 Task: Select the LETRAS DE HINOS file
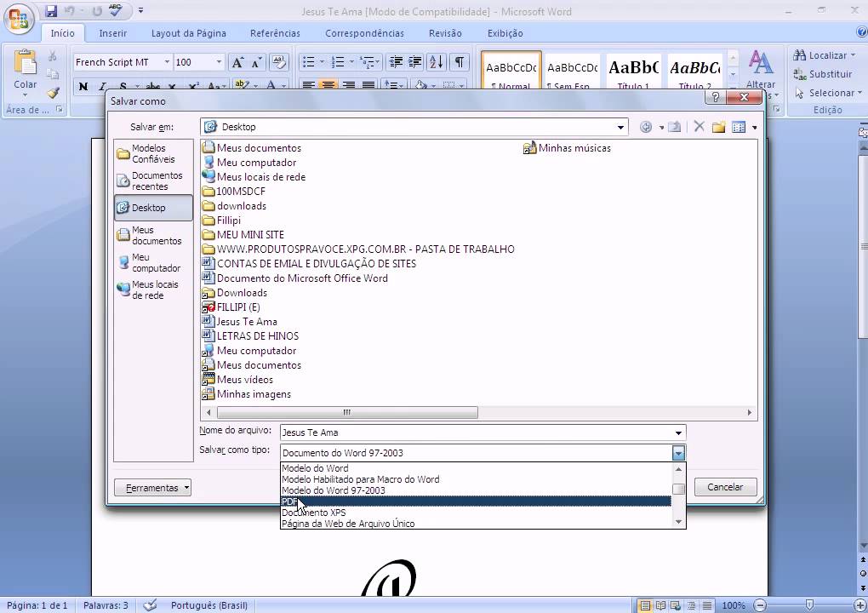click(x=250, y=336)
